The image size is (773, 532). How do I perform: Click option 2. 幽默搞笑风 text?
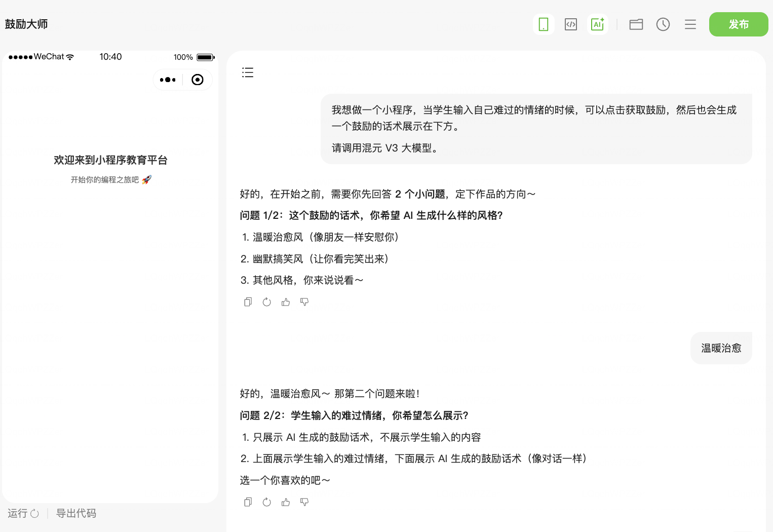(x=315, y=259)
